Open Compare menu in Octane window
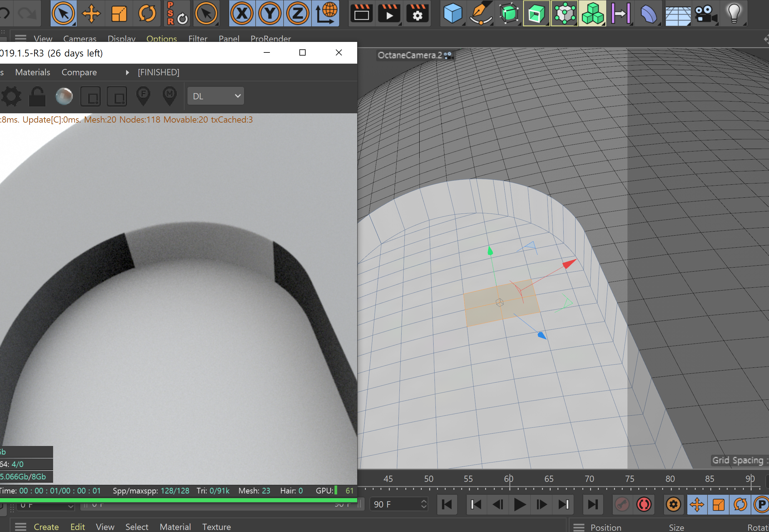This screenshot has height=532, width=769. (x=79, y=72)
